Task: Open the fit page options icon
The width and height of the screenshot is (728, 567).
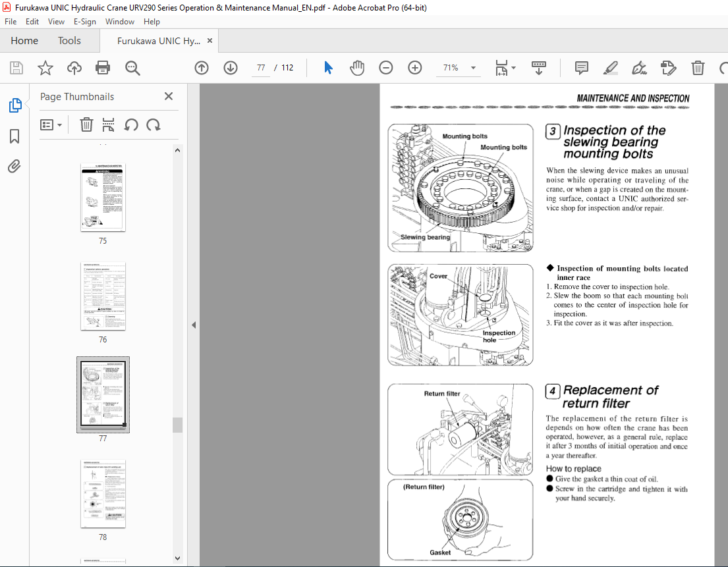Action: pyautogui.click(x=501, y=68)
